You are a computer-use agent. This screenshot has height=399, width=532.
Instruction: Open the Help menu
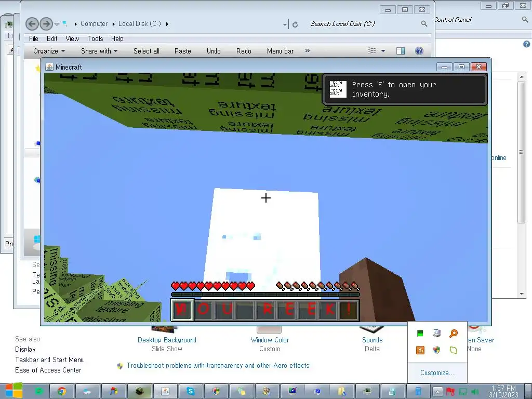pos(117,38)
